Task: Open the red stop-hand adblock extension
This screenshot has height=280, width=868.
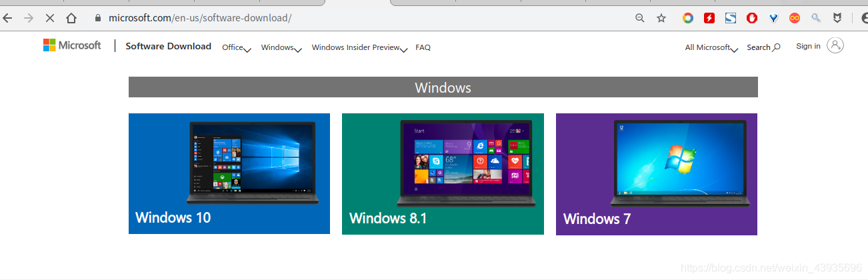Action: (752, 18)
